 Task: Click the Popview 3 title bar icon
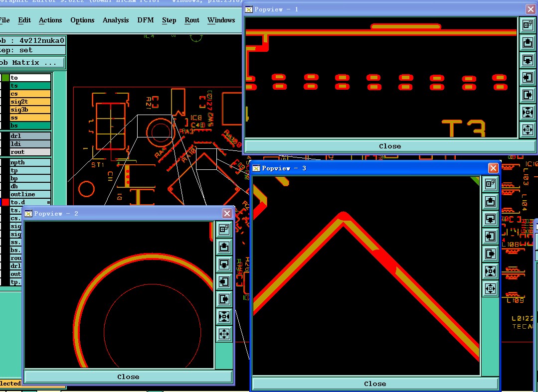(x=256, y=168)
